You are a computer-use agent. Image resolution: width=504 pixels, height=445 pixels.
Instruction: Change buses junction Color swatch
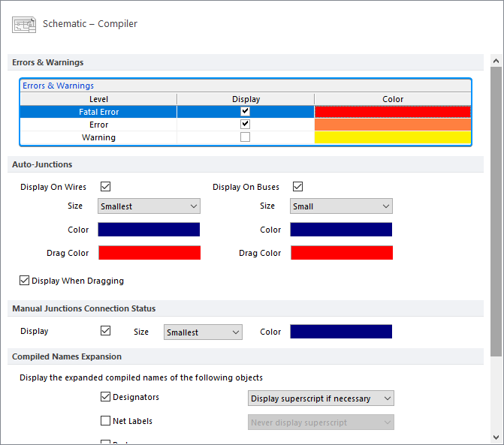tap(341, 230)
